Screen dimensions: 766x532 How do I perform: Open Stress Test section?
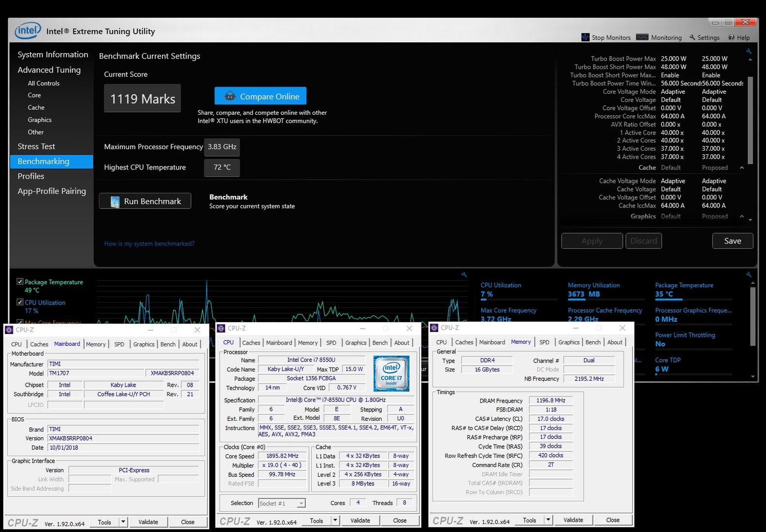pyautogui.click(x=36, y=146)
